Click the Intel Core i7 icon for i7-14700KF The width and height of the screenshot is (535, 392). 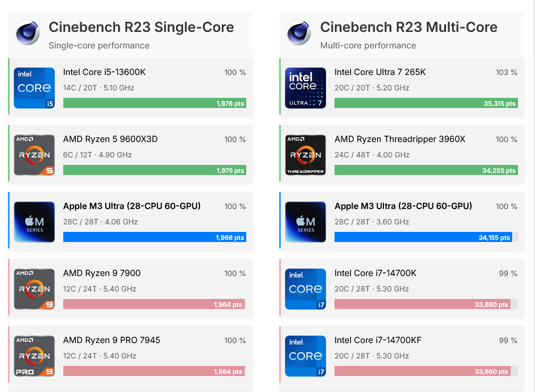point(305,356)
